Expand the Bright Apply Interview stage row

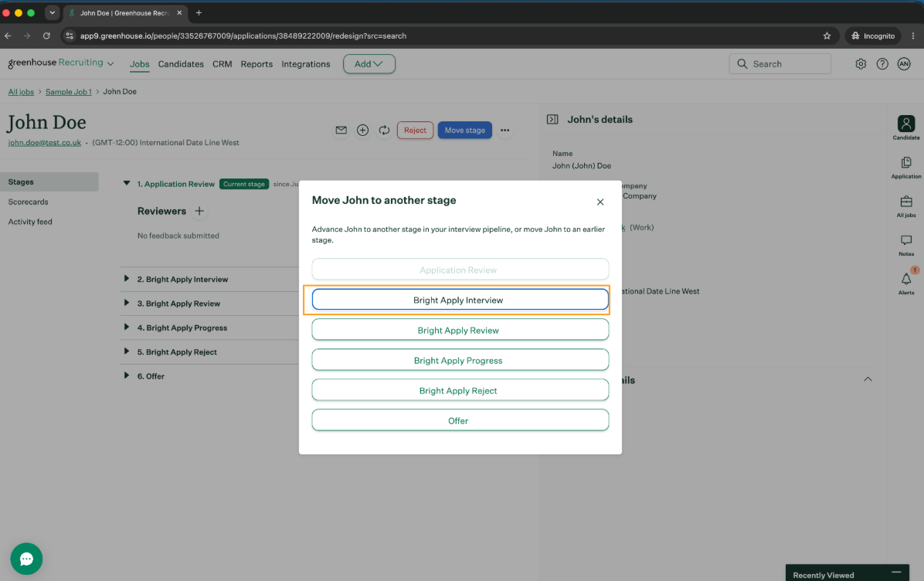tap(126, 279)
